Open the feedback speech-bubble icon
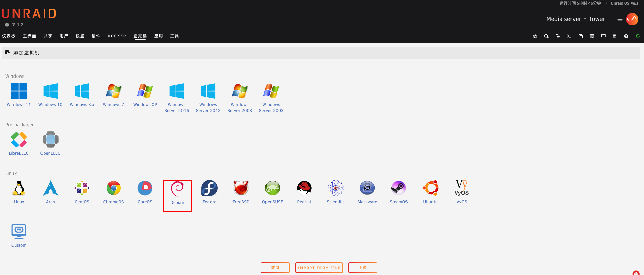The image size is (644, 275). point(592,36)
